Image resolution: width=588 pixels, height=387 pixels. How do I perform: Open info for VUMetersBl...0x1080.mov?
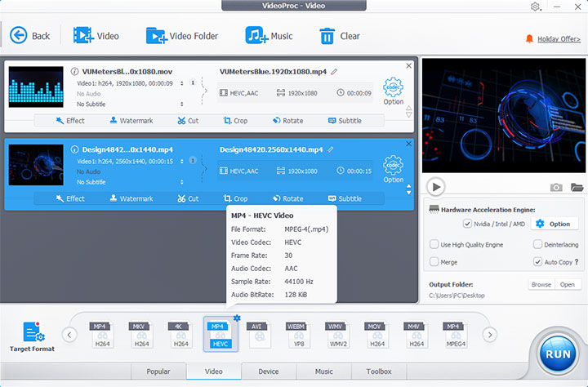74,71
